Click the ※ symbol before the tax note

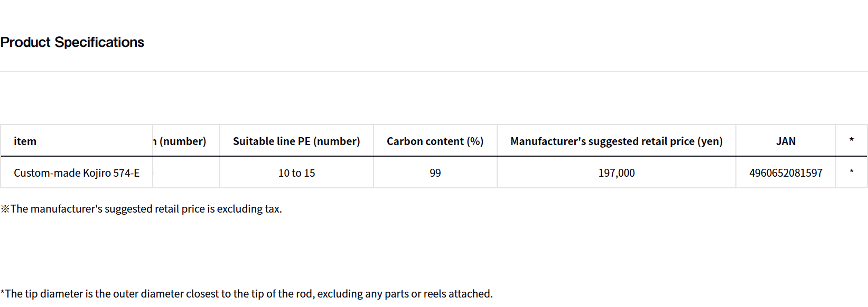[5, 209]
